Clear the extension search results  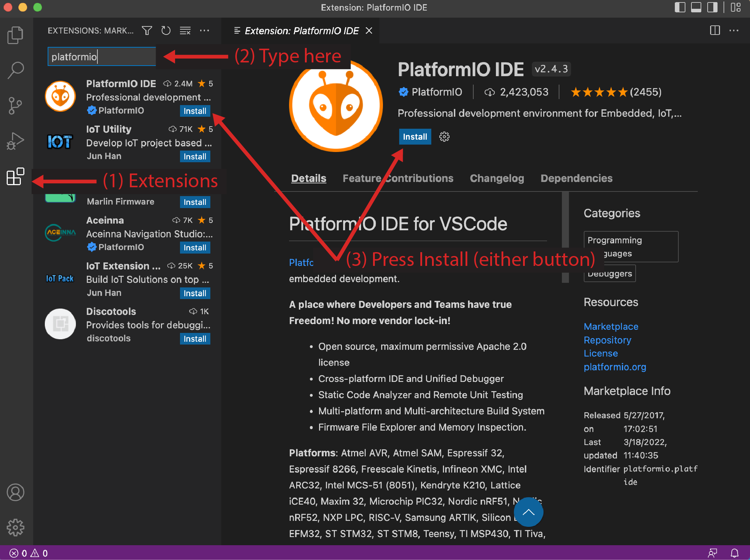pos(185,30)
